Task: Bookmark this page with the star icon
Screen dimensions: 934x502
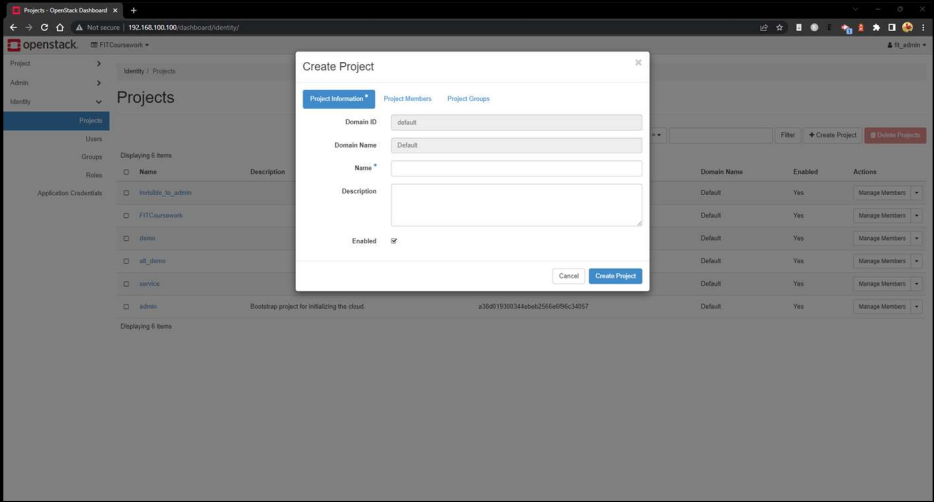Action: 778,27
